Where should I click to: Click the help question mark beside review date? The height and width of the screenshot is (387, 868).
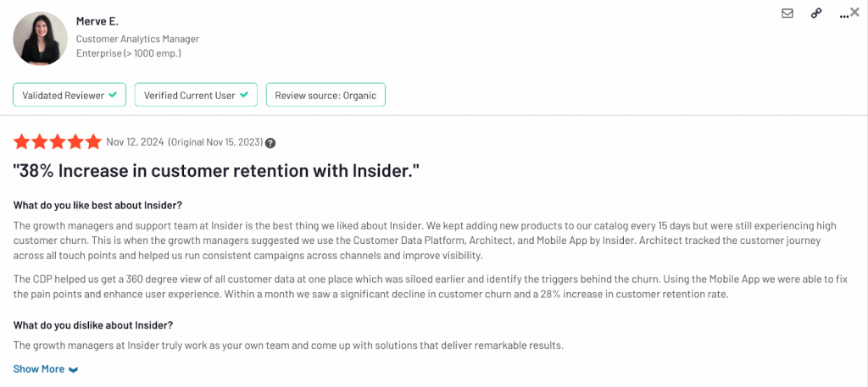point(270,142)
